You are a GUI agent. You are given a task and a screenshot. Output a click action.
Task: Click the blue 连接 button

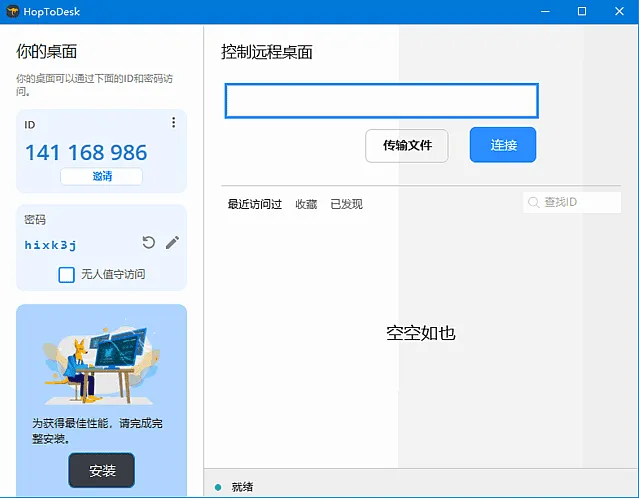(503, 145)
